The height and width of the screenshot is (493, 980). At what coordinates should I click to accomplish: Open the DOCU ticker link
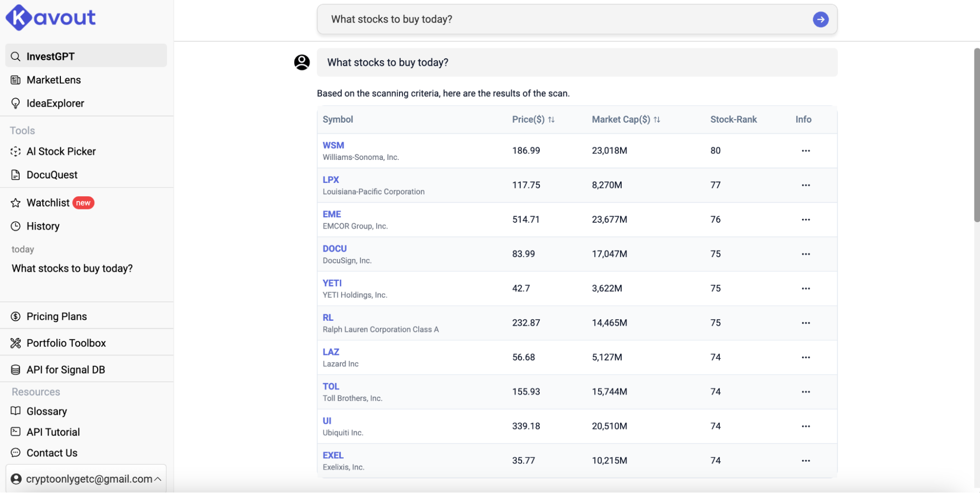(335, 249)
